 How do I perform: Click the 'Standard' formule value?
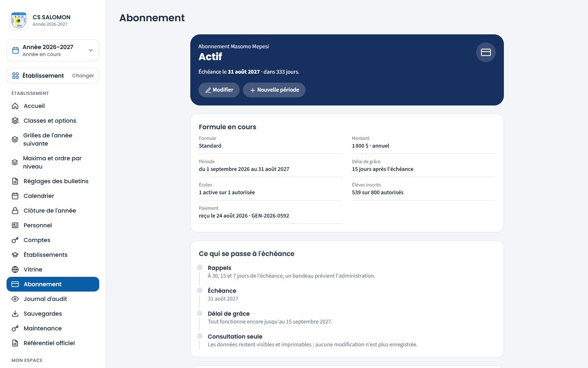(210, 146)
